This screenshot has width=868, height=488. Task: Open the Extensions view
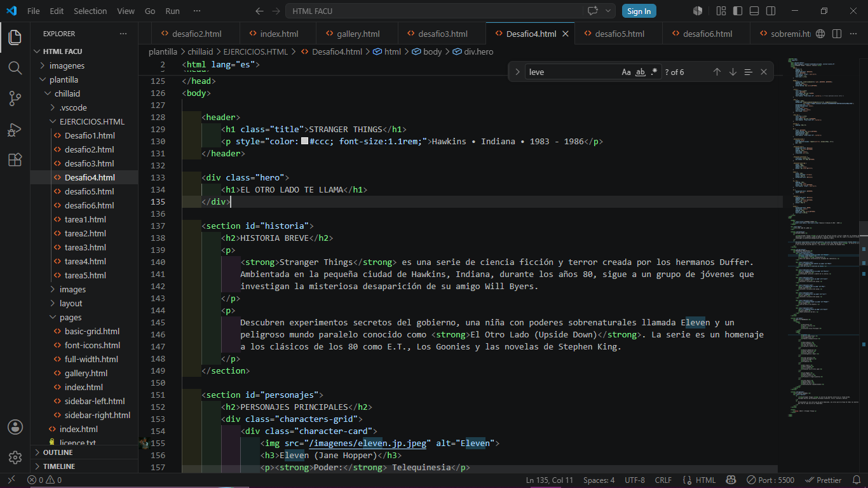pos(15,159)
